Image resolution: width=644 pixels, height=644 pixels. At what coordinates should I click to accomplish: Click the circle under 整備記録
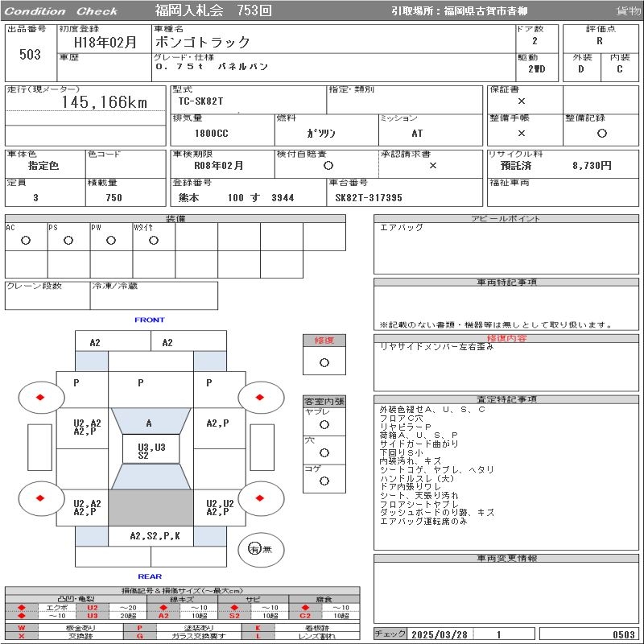[x=601, y=133]
